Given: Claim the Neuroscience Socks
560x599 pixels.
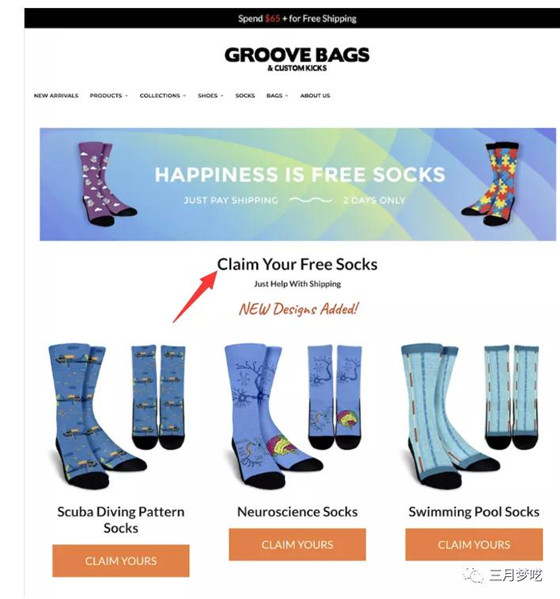Looking at the screenshot, I should click(297, 544).
